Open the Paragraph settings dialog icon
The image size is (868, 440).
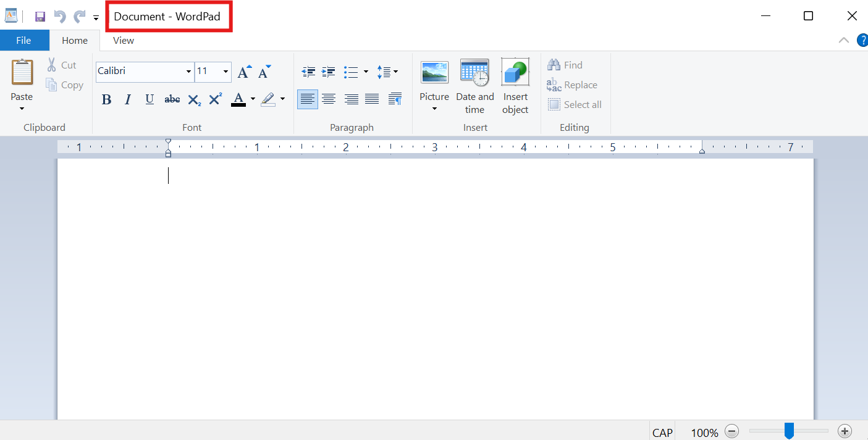[x=395, y=99]
